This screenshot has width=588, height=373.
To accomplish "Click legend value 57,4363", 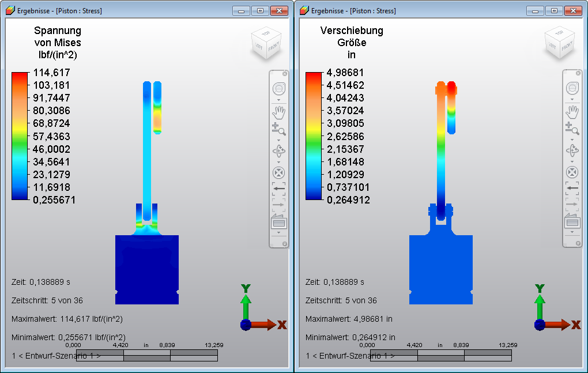I will click(x=52, y=136).
